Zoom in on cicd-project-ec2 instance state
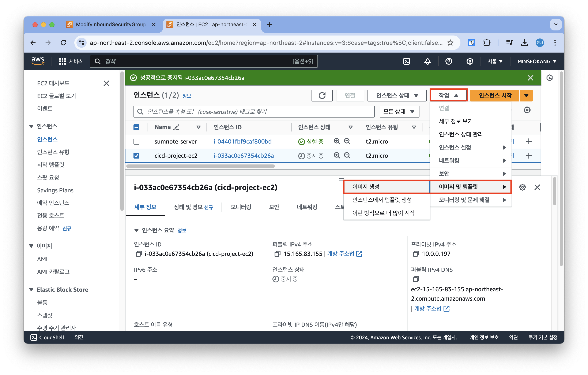The width and height of the screenshot is (588, 375). (337, 156)
